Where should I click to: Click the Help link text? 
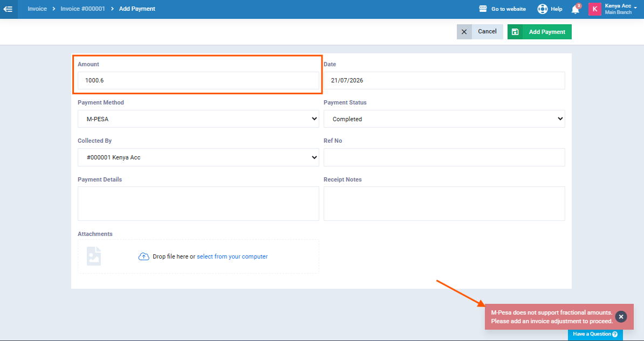[x=557, y=9]
